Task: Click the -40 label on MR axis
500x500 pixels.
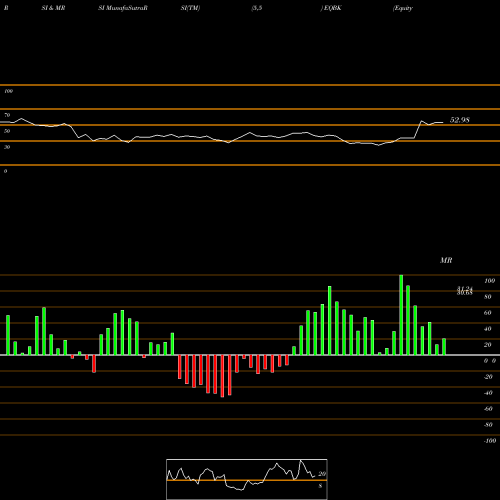Action: pyautogui.click(x=488, y=393)
